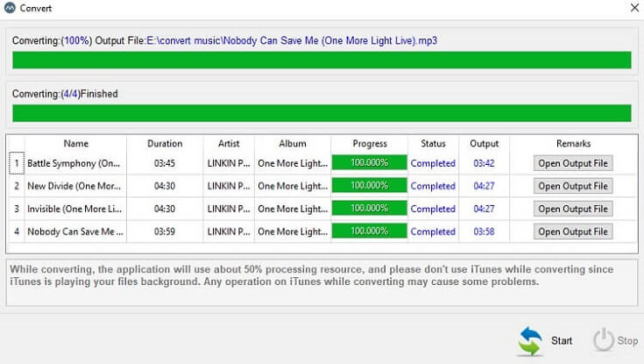
Task: Click the current file conversion progress bar
Action: (322, 60)
